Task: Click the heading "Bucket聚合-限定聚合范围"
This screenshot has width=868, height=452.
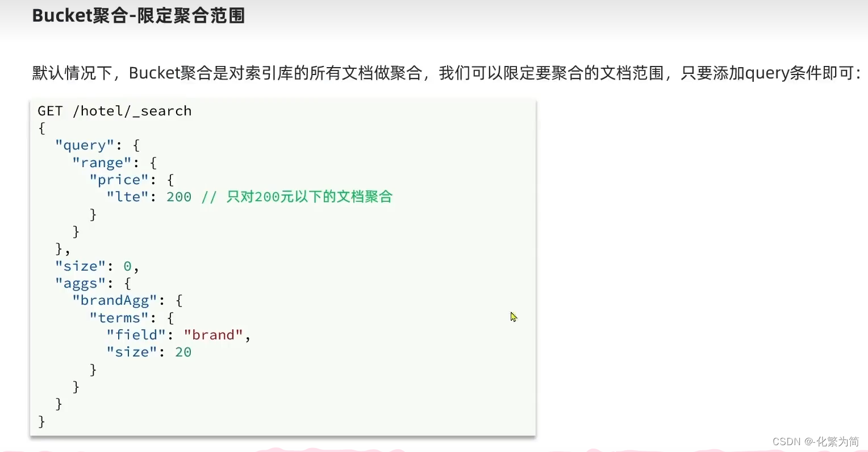Action: pos(139,15)
